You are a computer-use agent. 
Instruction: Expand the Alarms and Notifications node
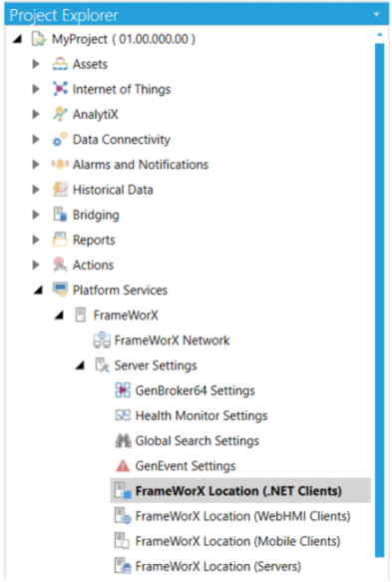[x=36, y=165]
